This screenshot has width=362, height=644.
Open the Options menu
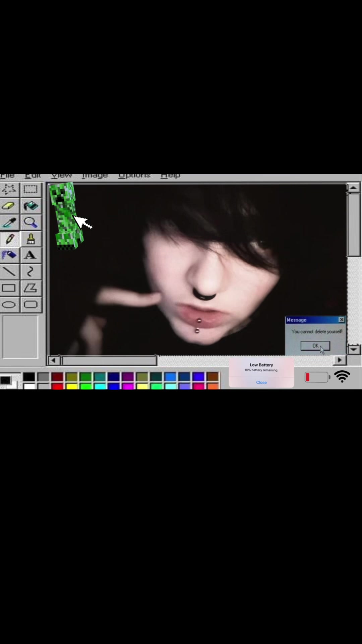click(134, 176)
